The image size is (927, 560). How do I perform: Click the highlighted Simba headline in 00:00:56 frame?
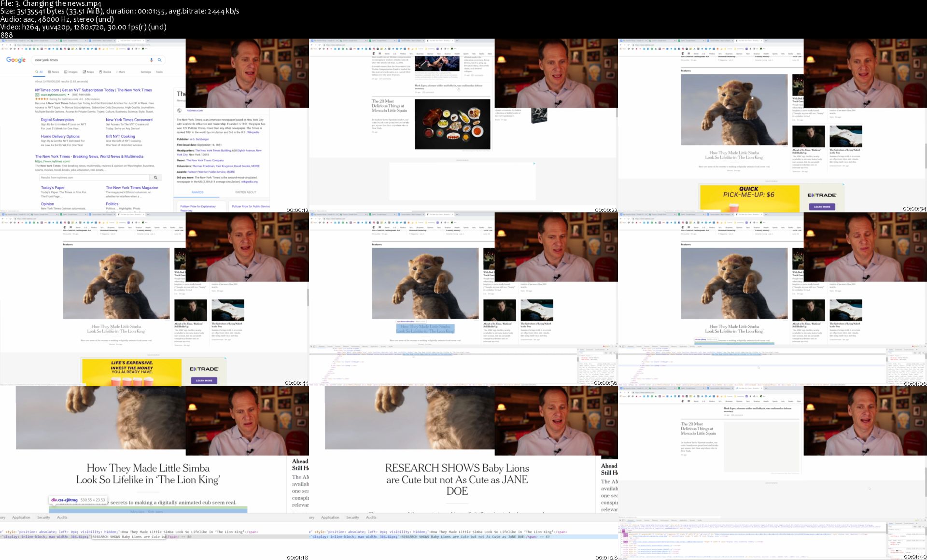[425, 329]
